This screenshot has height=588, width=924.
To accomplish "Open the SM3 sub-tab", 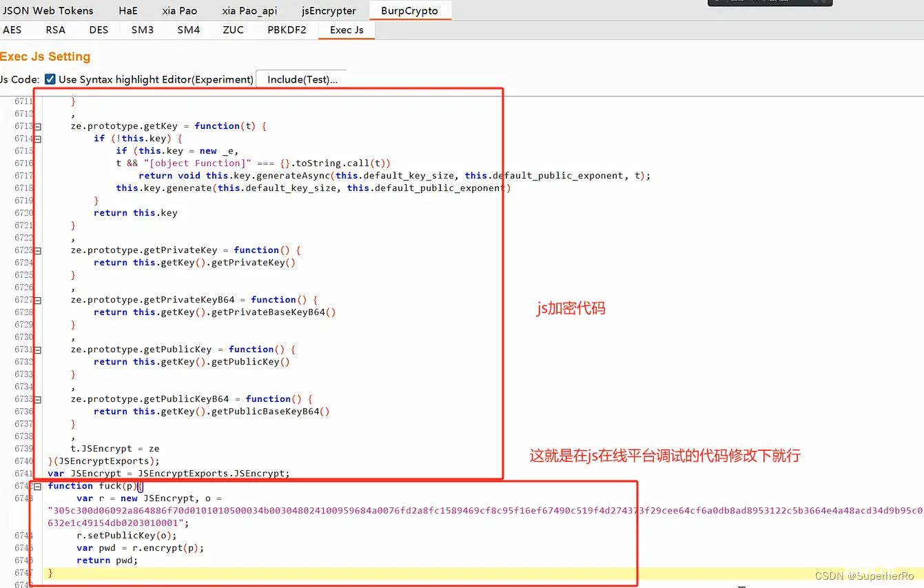I will click(x=143, y=30).
